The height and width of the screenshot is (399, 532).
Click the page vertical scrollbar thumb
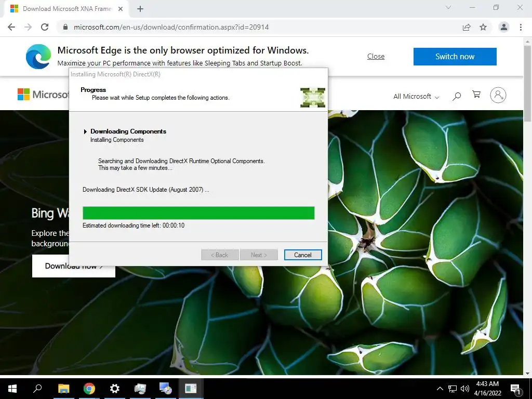pos(527,83)
